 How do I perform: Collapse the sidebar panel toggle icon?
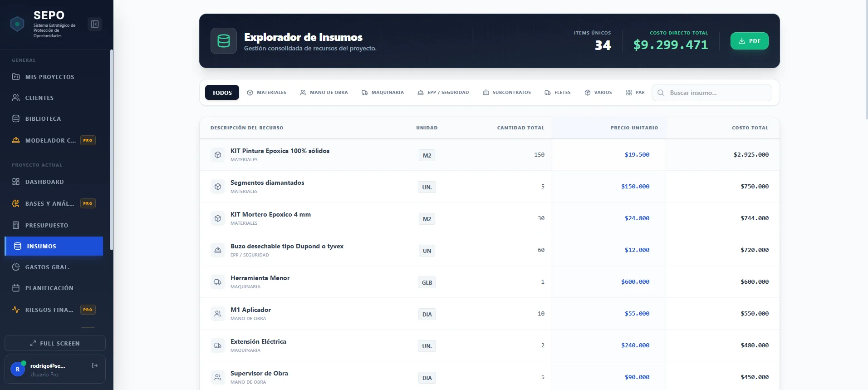click(95, 24)
